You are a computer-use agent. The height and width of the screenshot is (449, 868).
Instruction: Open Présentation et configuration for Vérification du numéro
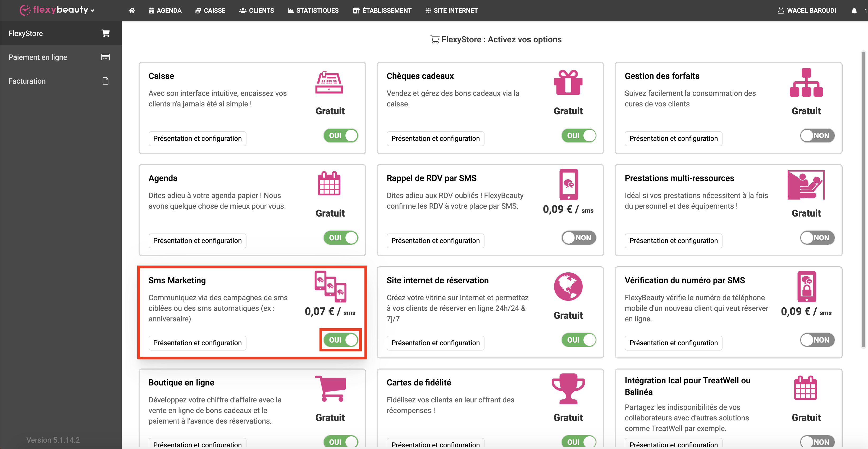pyautogui.click(x=673, y=343)
